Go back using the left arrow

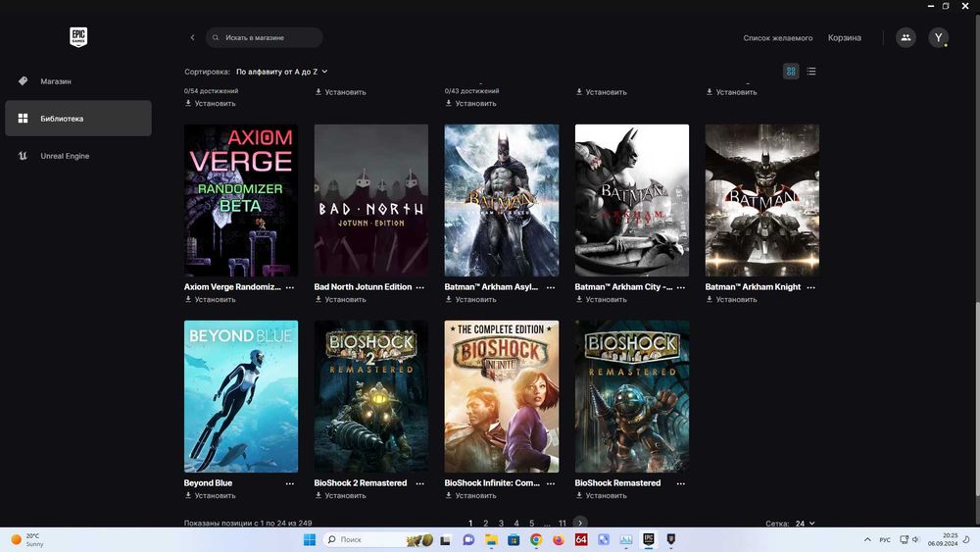pos(192,37)
